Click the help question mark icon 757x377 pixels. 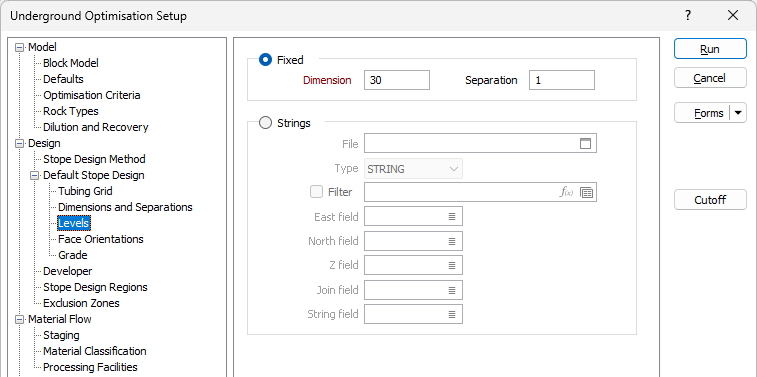click(688, 15)
